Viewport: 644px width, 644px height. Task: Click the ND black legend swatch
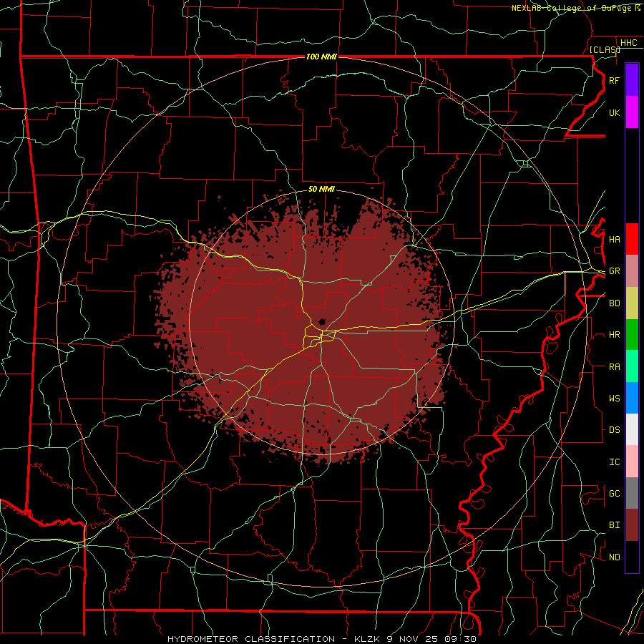pos(632,557)
